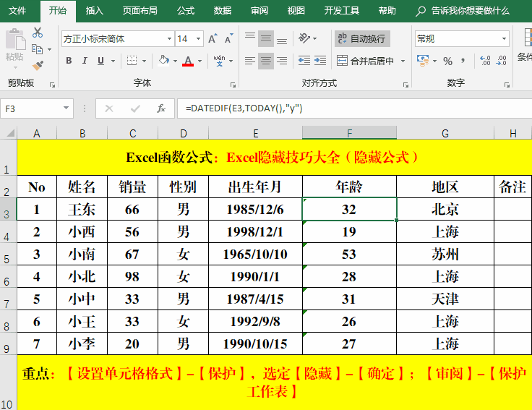Click the text orientation icon
Screen dimensions: 532x410
coord(304,38)
